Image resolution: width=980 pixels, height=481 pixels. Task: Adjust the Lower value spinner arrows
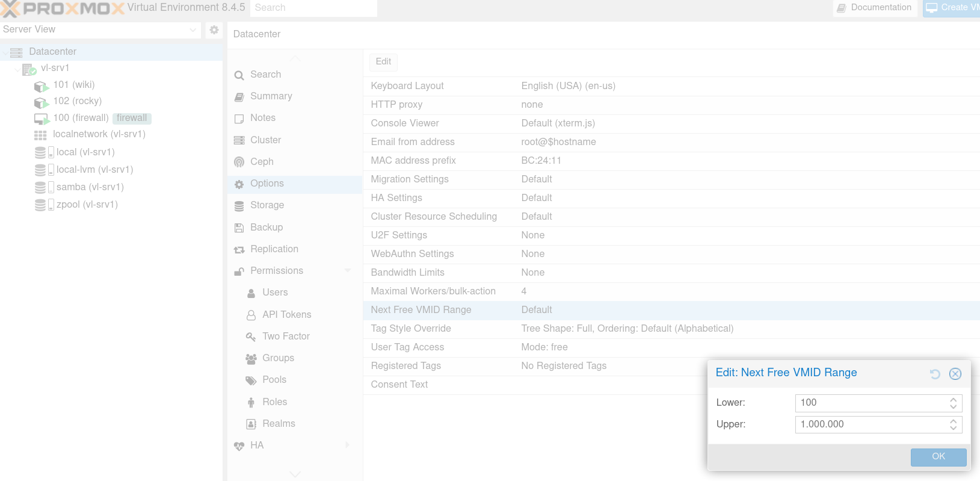(953, 403)
